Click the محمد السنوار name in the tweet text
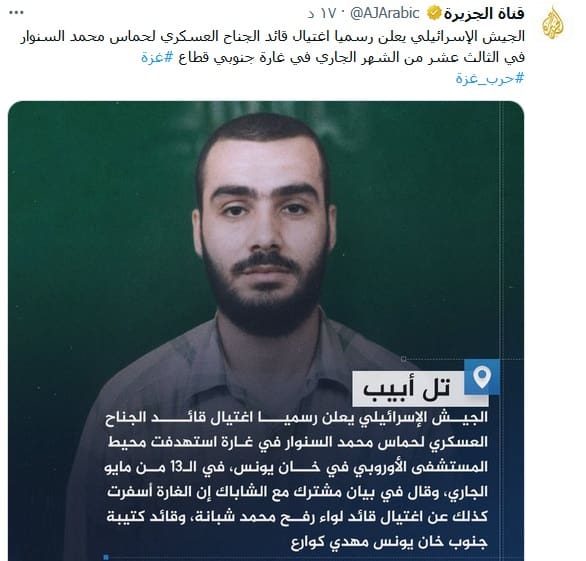Viewport: 586px width, 561px height. click(59, 37)
